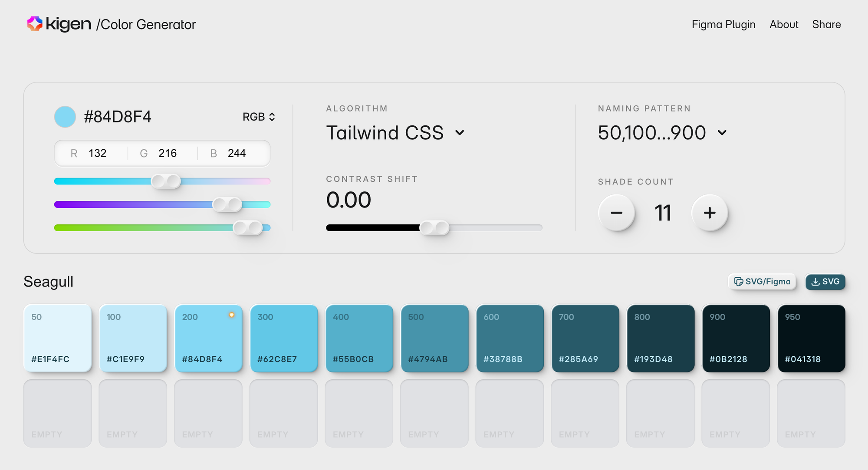
Task: Click the round base color preview circle
Action: coord(65,117)
